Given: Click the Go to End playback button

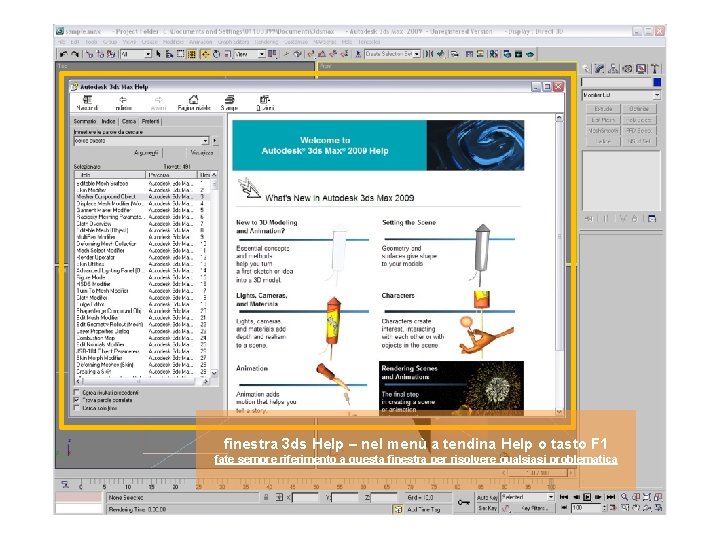Looking at the screenshot, I should [x=610, y=497].
